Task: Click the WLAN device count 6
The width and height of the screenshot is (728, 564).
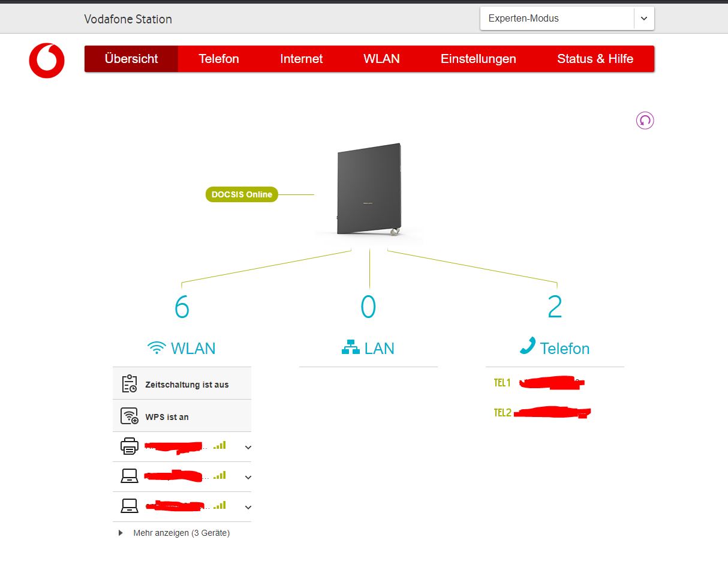Action: (182, 307)
